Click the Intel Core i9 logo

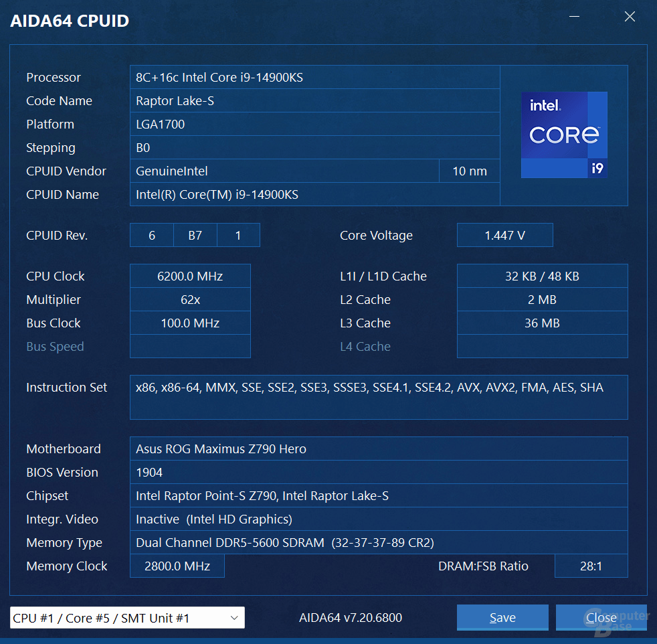(x=564, y=135)
